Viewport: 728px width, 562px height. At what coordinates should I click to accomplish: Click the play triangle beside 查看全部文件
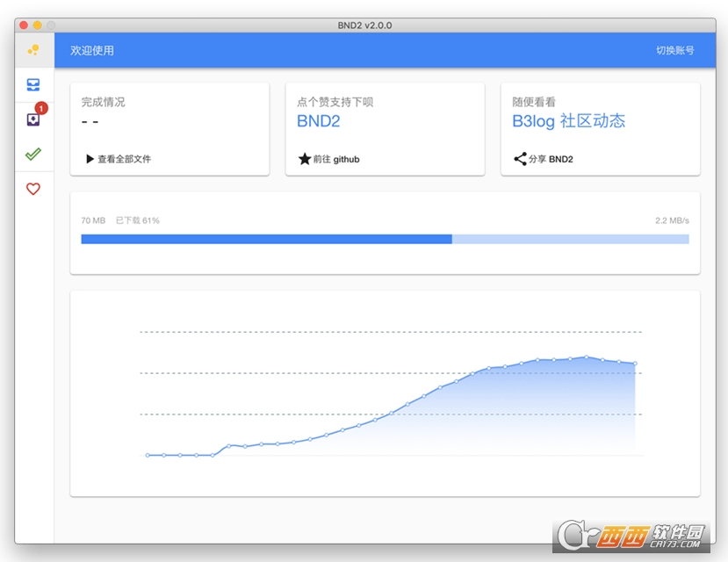pos(90,159)
